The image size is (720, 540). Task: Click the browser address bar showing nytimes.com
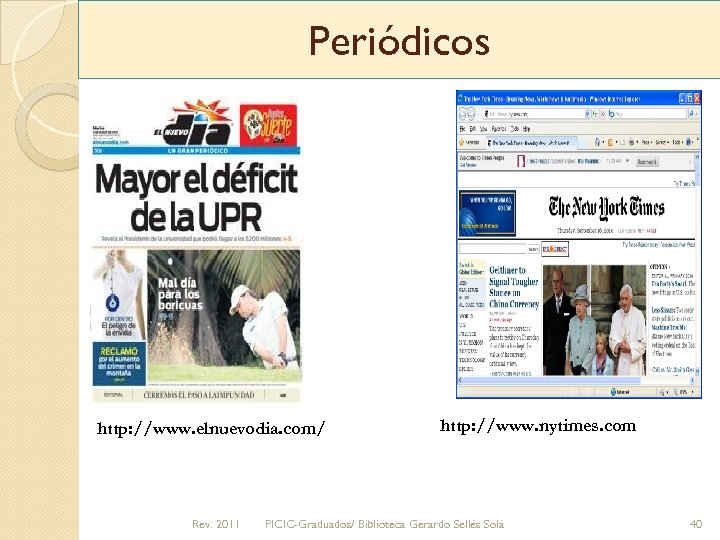(x=535, y=113)
